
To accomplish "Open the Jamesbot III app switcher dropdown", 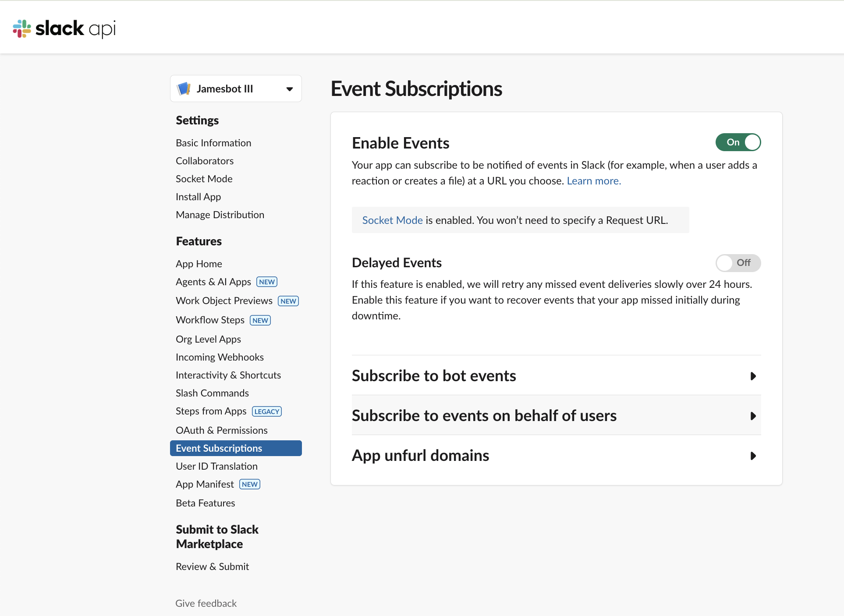I will (289, 89).
